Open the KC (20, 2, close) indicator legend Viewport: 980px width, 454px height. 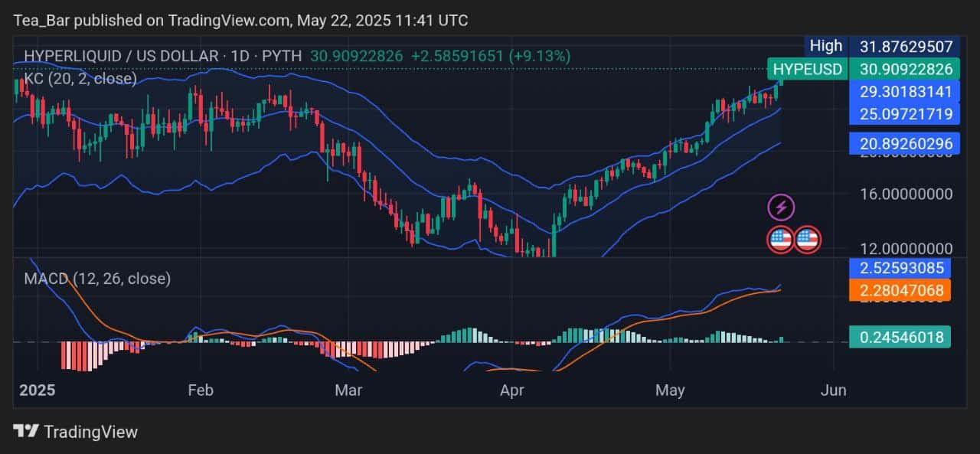tap(80, 78)
